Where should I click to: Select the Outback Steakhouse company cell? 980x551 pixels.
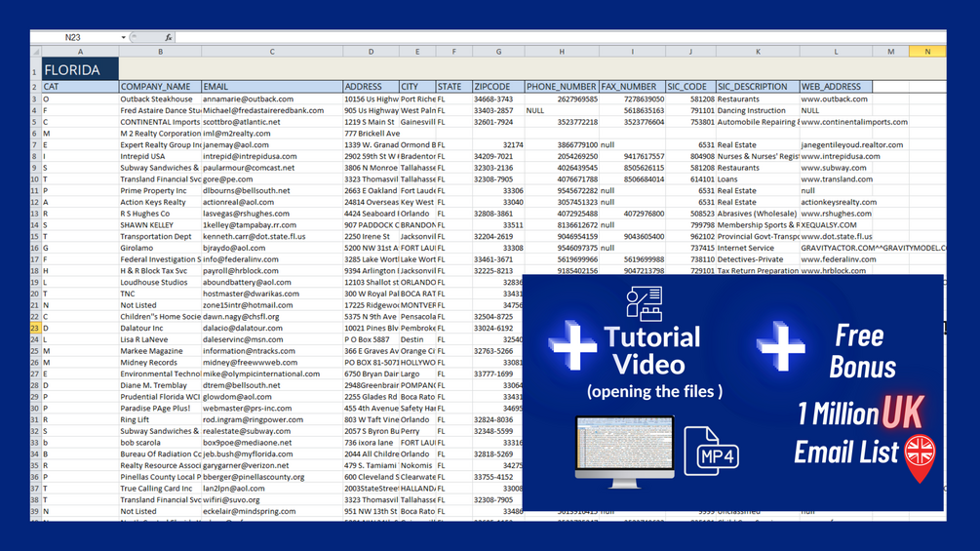[x=160, y=98]
